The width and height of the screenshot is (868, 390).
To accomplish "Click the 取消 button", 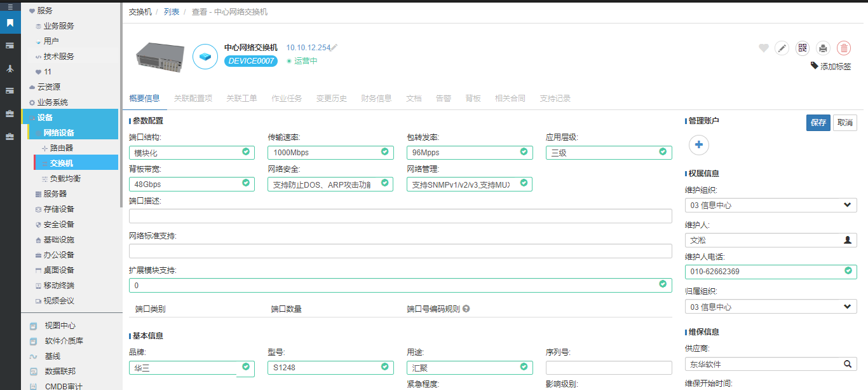I will click(844, 123).
